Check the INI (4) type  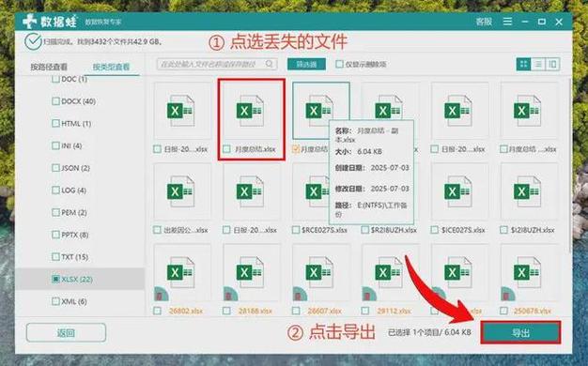55,145
